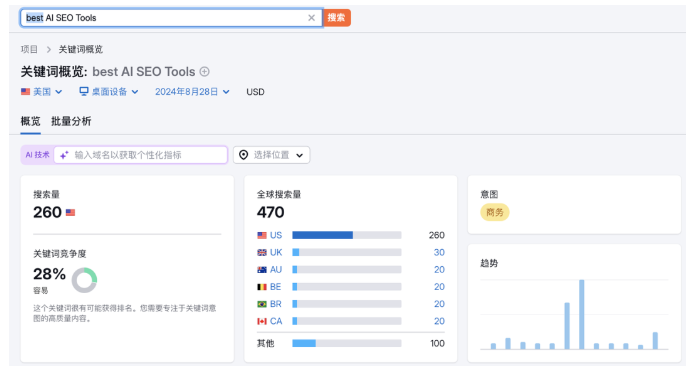
Task: Add keyword using the plus circle icon
Action: click(204, 72)
